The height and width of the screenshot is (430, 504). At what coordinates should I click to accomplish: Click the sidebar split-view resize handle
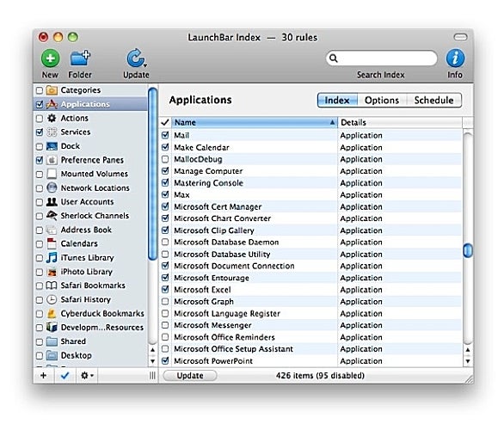click(153, 375)
